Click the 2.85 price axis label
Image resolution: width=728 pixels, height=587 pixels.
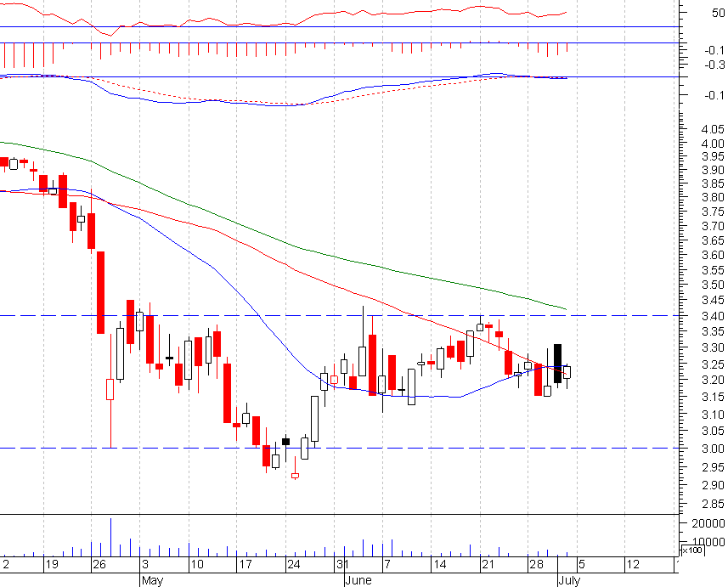tap(713, 504)
